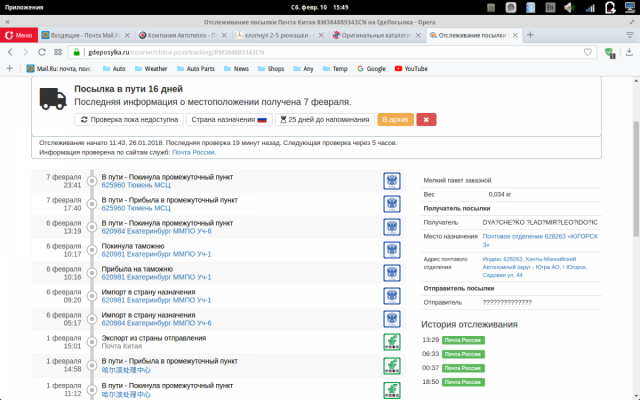Click 25 дней до напоминания button
This screenshot has width=640, height=400.
pyautogui.click(x=324, y=120)
